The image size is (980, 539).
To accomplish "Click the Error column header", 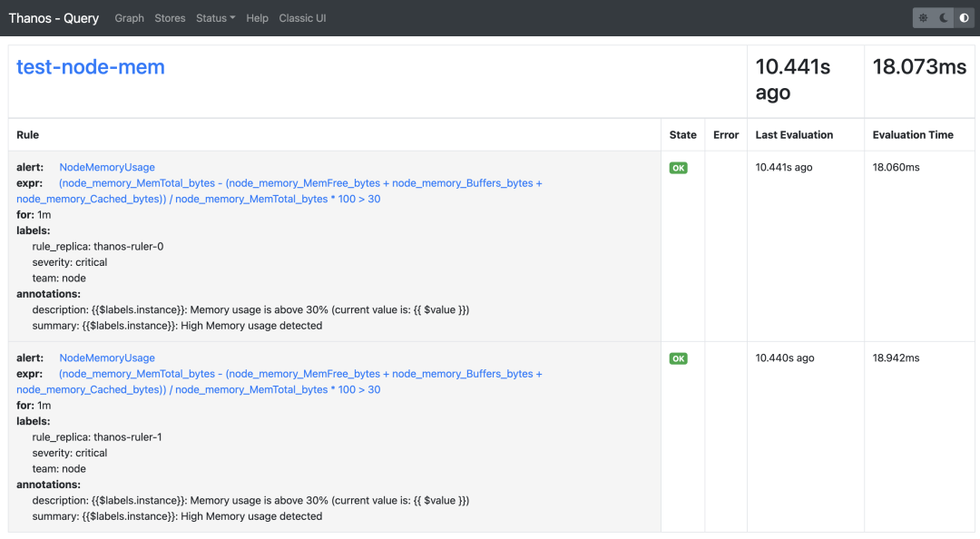I will tap(726, 135).
